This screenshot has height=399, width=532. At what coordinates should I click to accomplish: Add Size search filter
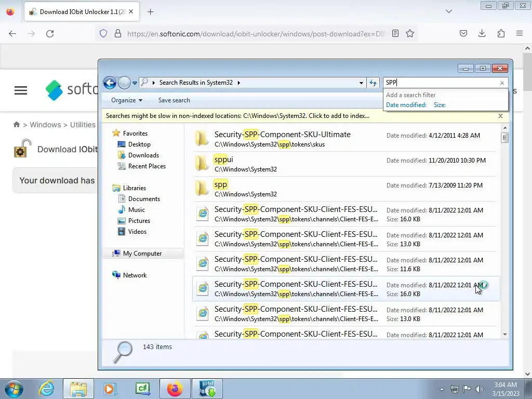440,105
